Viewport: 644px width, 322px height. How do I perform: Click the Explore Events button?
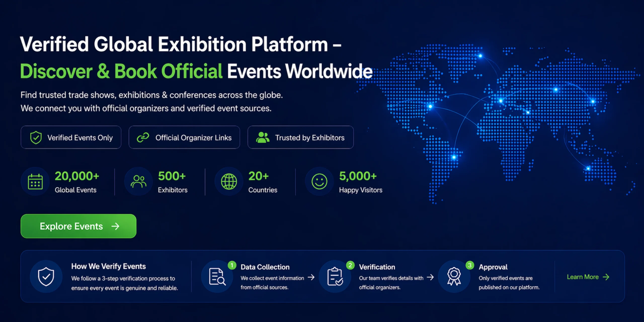[78, 226]
